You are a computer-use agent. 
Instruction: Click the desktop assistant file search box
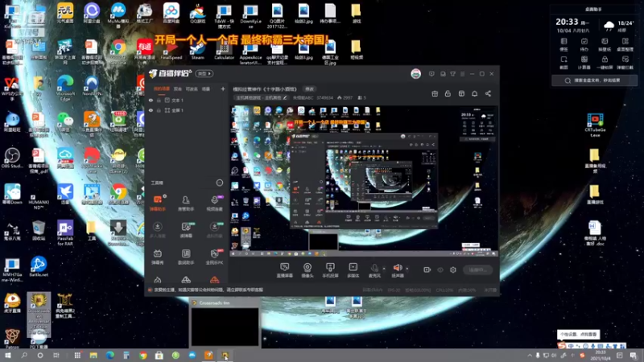point(594,80)
